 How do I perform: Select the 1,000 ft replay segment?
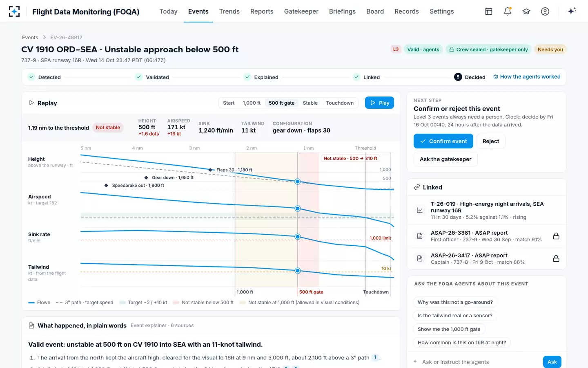(252, 103)
